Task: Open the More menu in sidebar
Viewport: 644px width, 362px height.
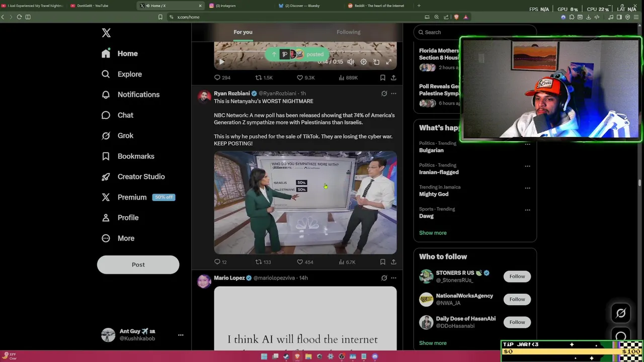Action: pos(118,238)
